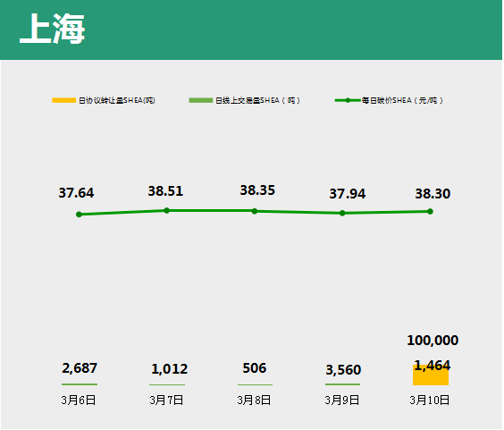This screenshot has width=504, height=430.
Task: Click the yellow legend swatch for 日协议转让量SHEA
Action: point(64,100)
